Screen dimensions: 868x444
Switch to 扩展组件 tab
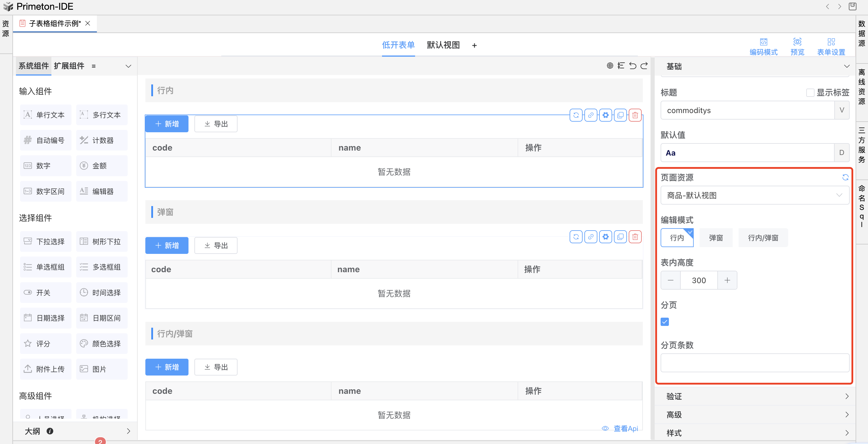(69, 66)
